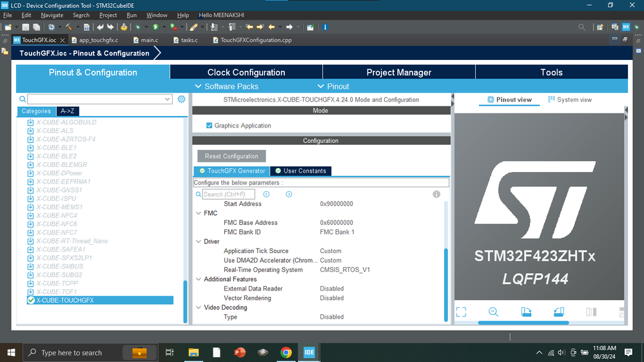Click the gray info icon in the parameters panel
644x362 pixels.
click(x=436, y=194)
